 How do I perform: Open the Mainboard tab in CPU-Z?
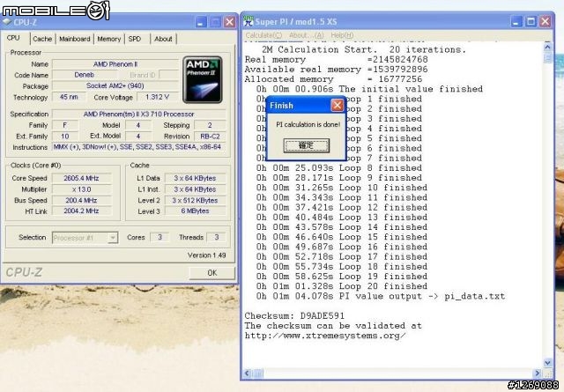click(x=75, y=39)
